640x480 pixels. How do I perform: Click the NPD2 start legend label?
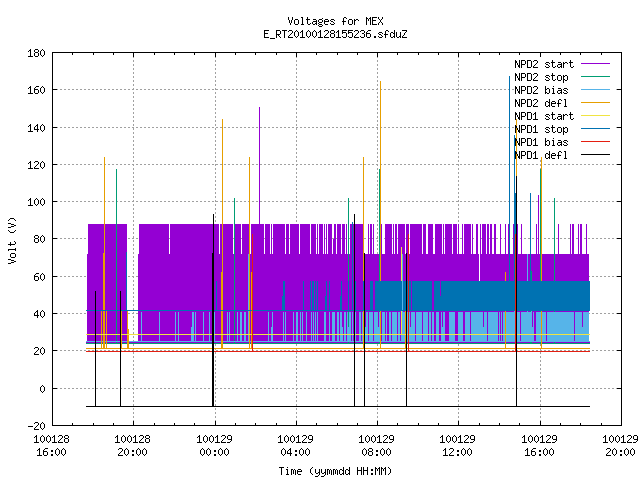tap(544, 64)
